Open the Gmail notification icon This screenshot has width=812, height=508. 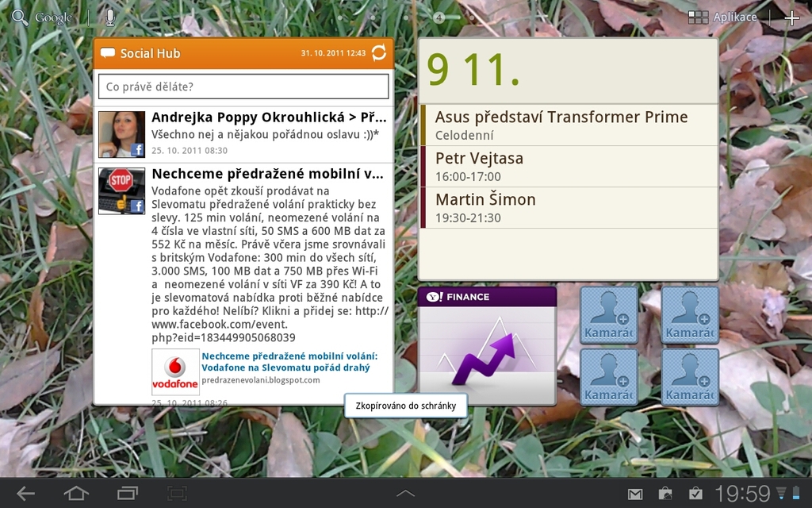point(635,493)
